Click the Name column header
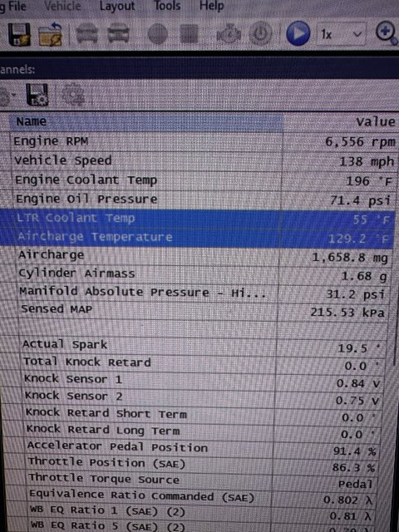 (146, 122)
